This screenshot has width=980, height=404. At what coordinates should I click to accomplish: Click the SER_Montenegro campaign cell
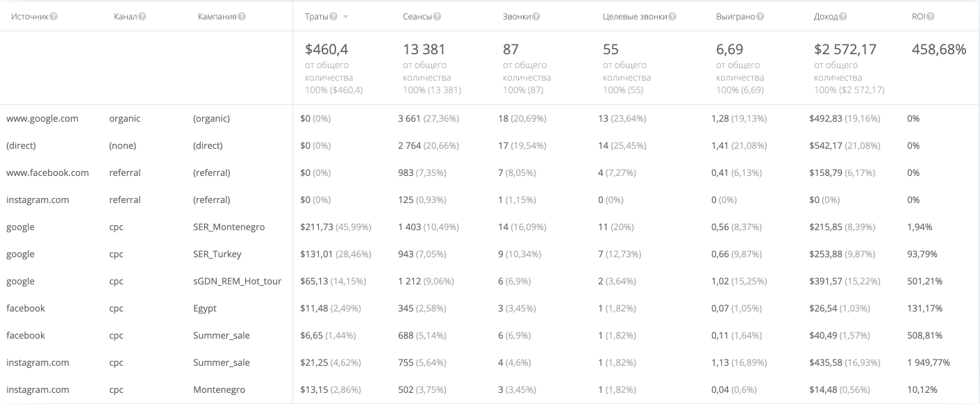[229, 227]
